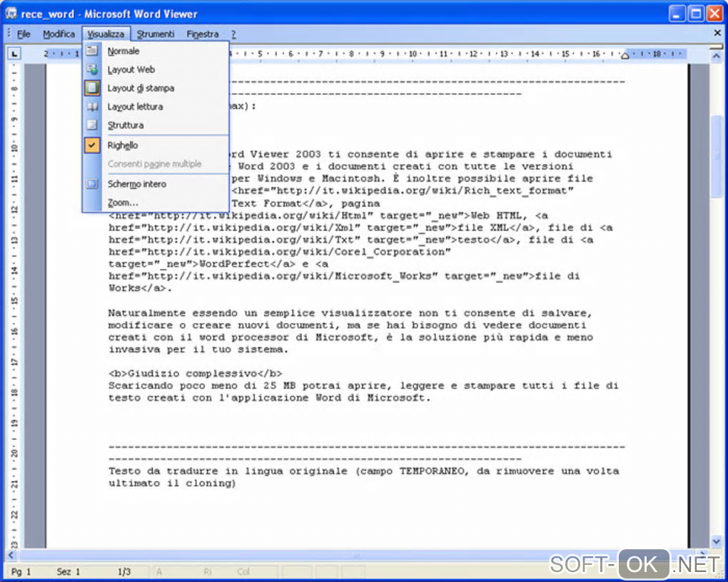728x582 pixels.
Task: Choose Layout lettura view
Action: [x=156, y=107]
